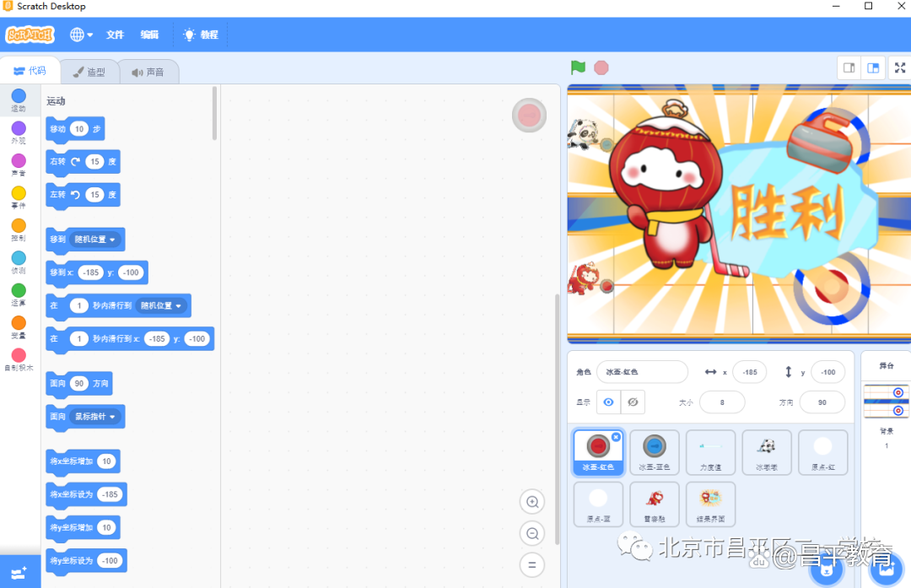Click the Scratch logo
The width and height of the screenshot is (911, 588).
[30, 35]
